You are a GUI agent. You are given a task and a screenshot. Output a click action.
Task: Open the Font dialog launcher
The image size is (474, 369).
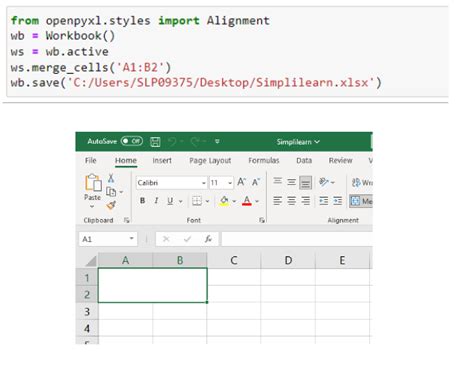[x=262, y=220]
